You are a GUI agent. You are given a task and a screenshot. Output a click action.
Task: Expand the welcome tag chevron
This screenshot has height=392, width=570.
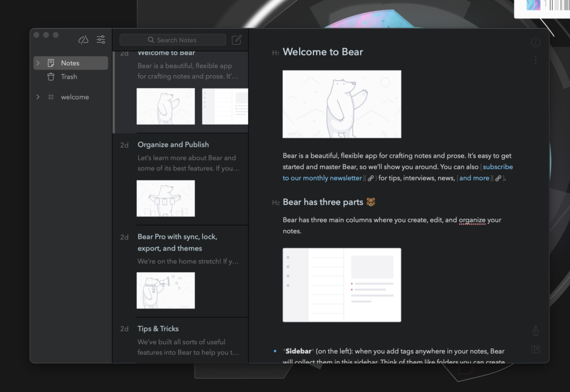[37, 97]
